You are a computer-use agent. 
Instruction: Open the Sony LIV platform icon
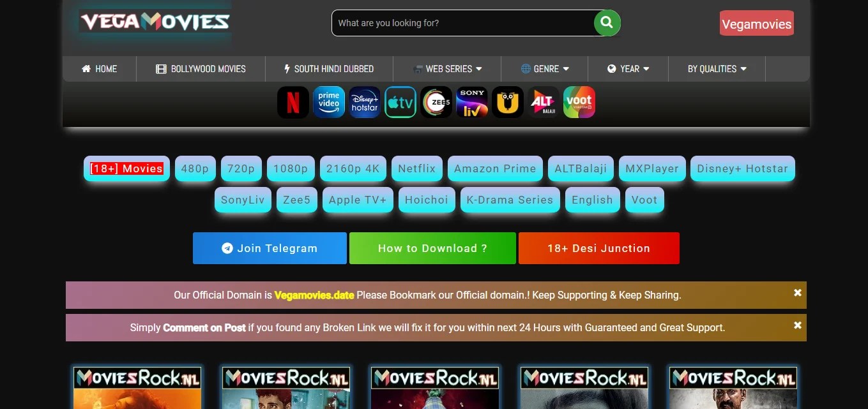click(x=472, y=102)
